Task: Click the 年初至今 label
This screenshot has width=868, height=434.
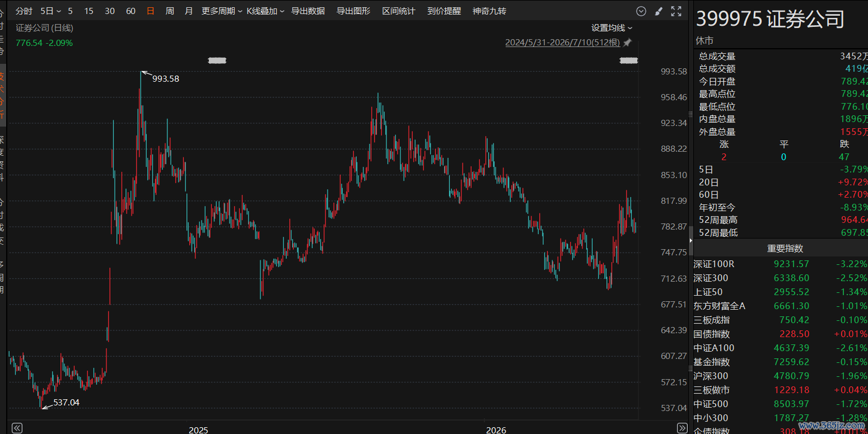Action: (x=717, y=207)
